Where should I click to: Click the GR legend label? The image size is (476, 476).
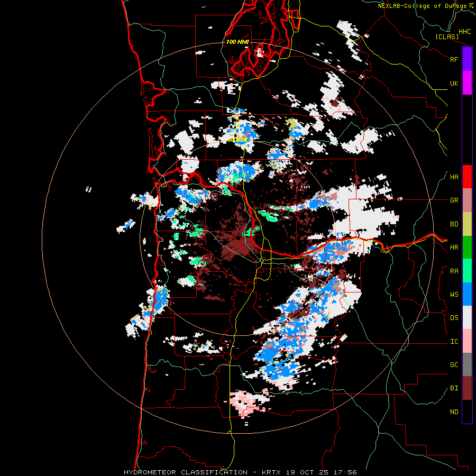pos(454,200)
